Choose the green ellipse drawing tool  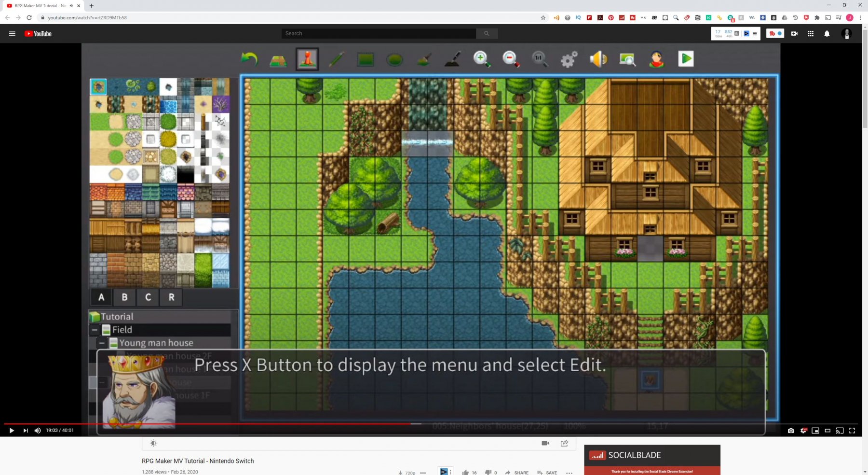[395, 59]
